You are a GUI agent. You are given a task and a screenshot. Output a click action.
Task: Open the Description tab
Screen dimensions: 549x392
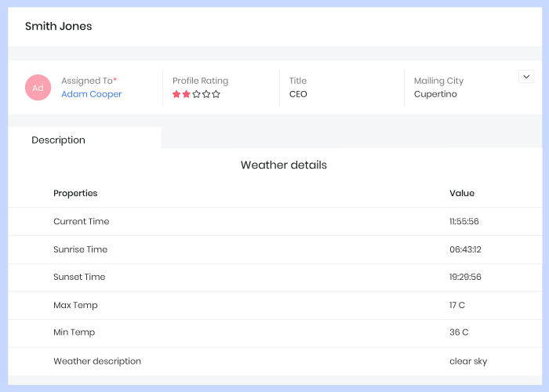(59, 140)
